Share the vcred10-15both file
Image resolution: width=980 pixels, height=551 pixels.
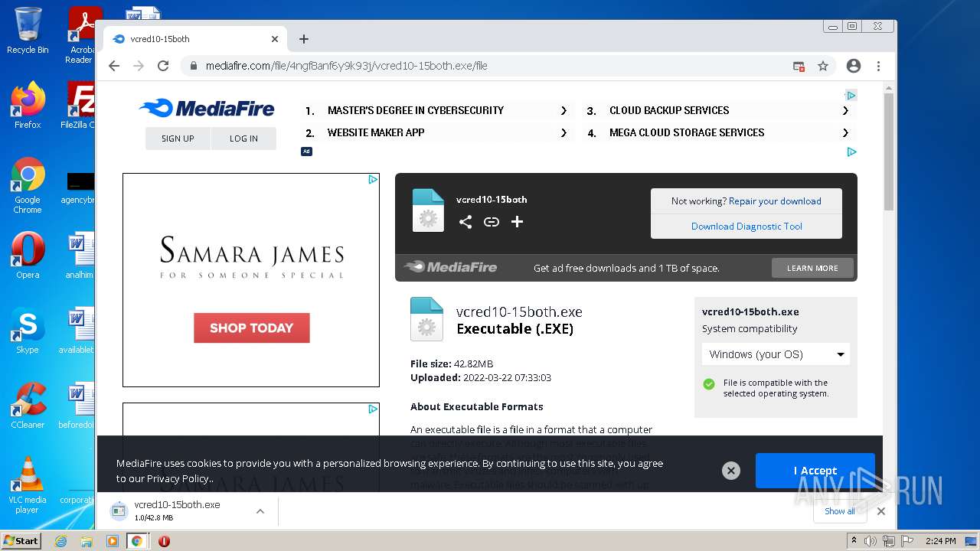pyautogui.click(x=465, y=222)
